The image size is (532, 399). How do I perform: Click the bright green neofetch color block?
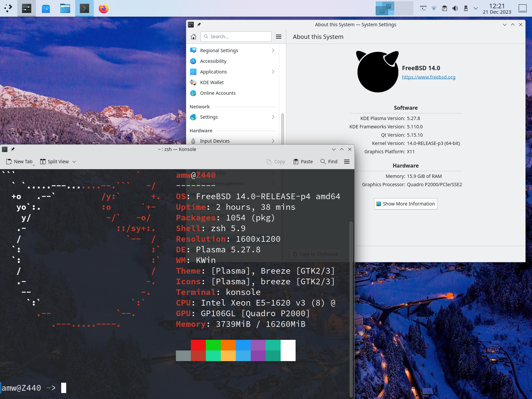point(213,345)
